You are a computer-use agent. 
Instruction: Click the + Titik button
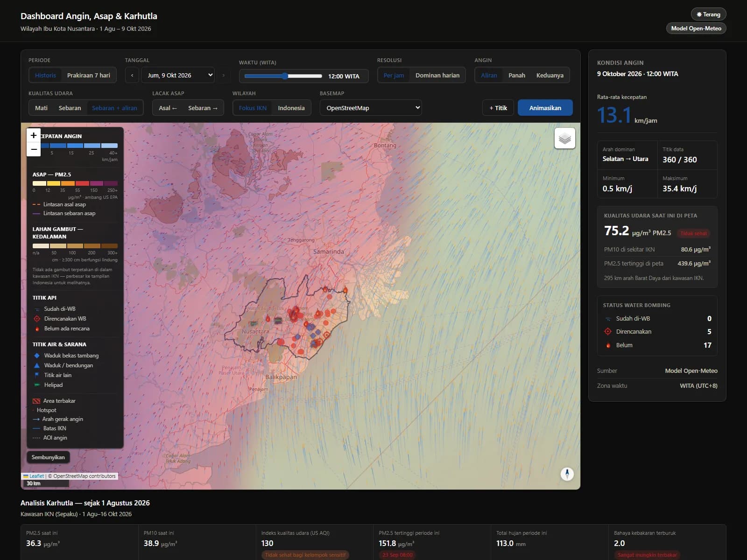coord(498,108)
